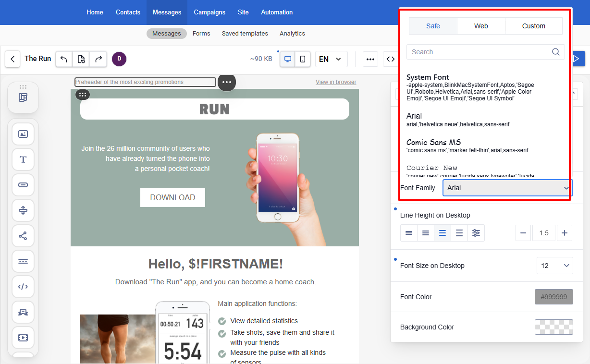Select the Spacer block in sidebar
Screen dimensions: 590x364
(23, 210)
